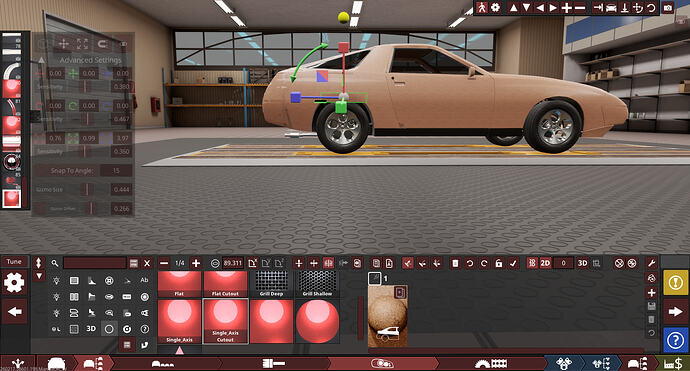
Task: Decrease thumbnail size with minus button
Action: 164,263
